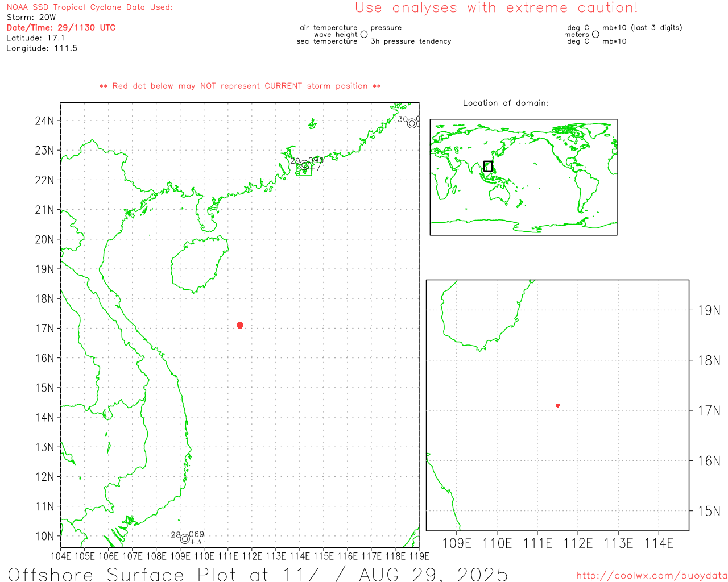Click the '12N' latitude label on main map

[44, 477]
